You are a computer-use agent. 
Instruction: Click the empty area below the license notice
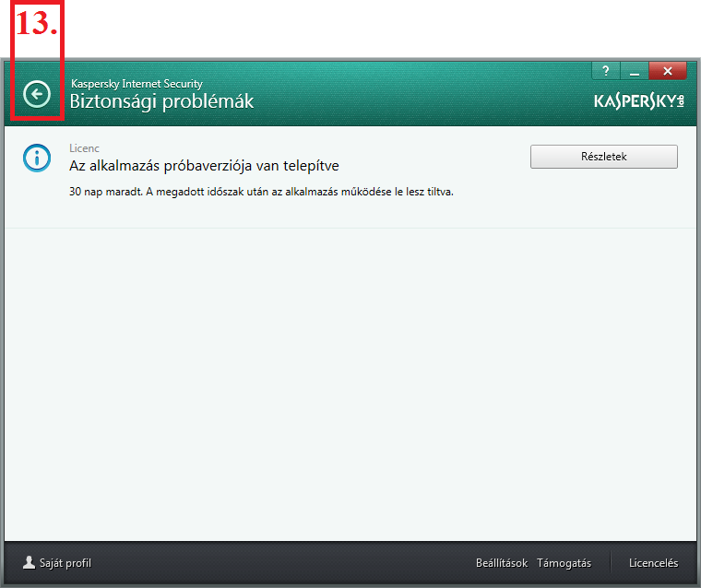(x=350, y=384)
